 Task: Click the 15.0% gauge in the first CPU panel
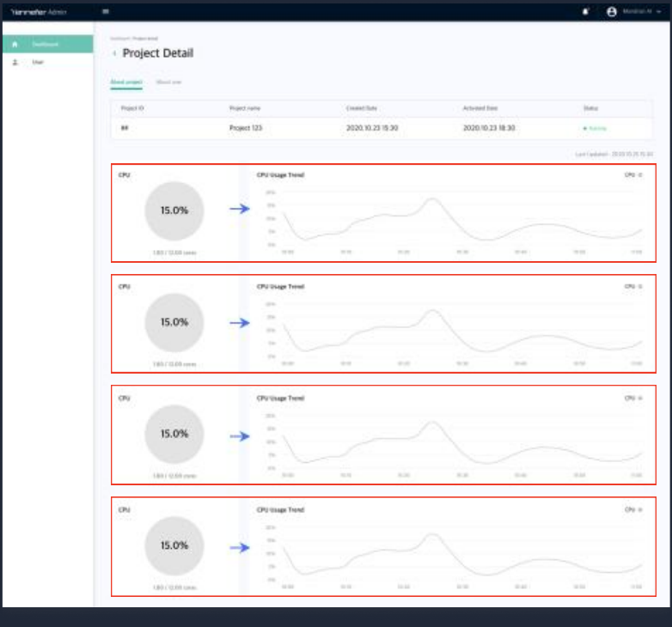point(174,210)
